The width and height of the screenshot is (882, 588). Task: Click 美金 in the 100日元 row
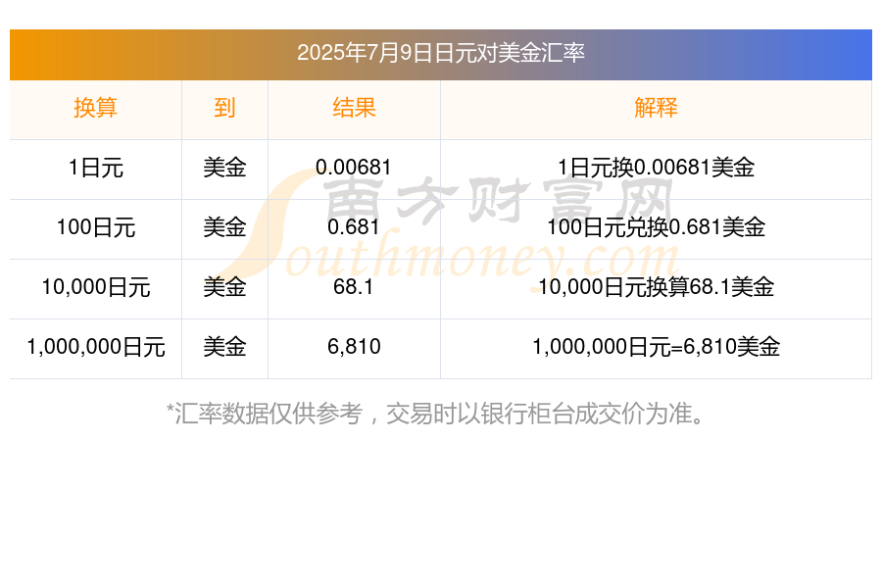pyautogui.click(x=224, y=227)
